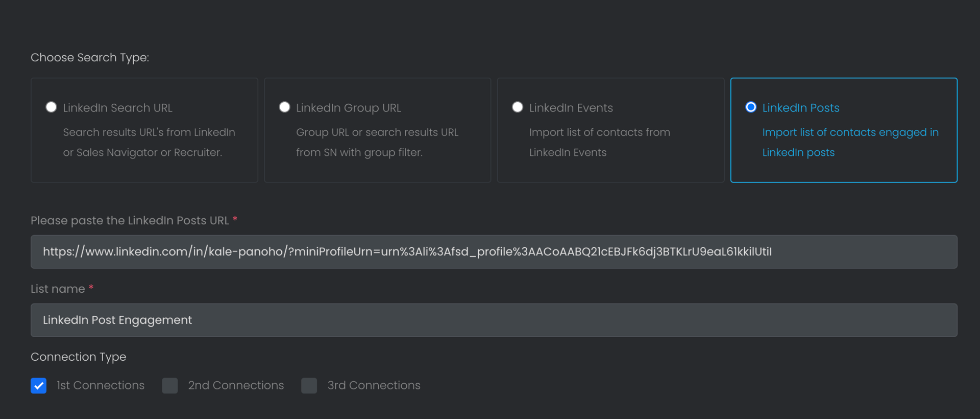
Task: Click the List name input field
Action: 494,320
